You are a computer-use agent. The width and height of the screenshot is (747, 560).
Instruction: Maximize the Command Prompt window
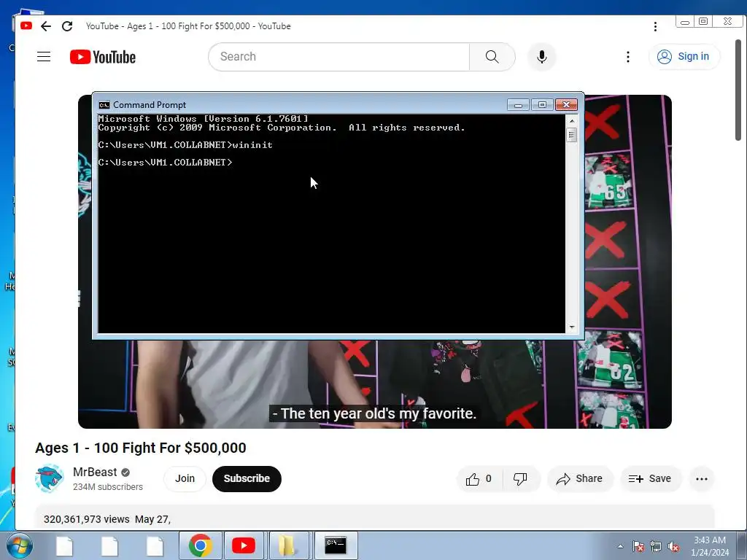coord(542,105)
